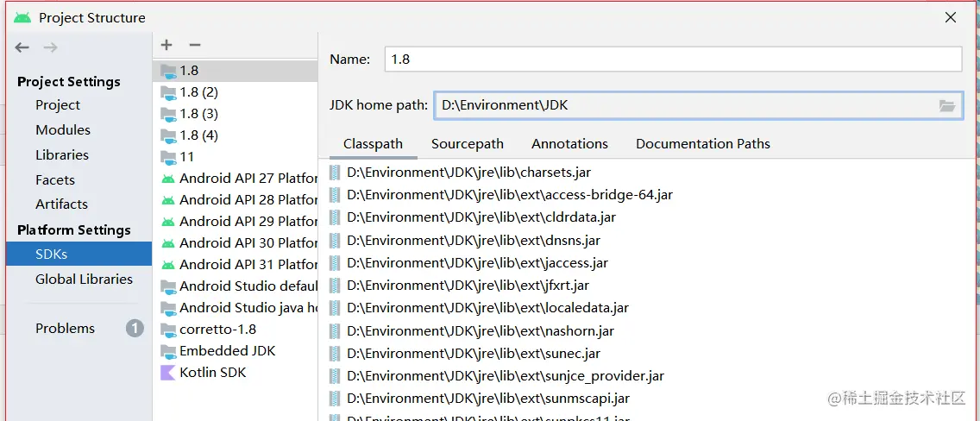Select the Kotlin SDK entry
Image resolution: width=980 pixels, height=421 pixels.
235,373
